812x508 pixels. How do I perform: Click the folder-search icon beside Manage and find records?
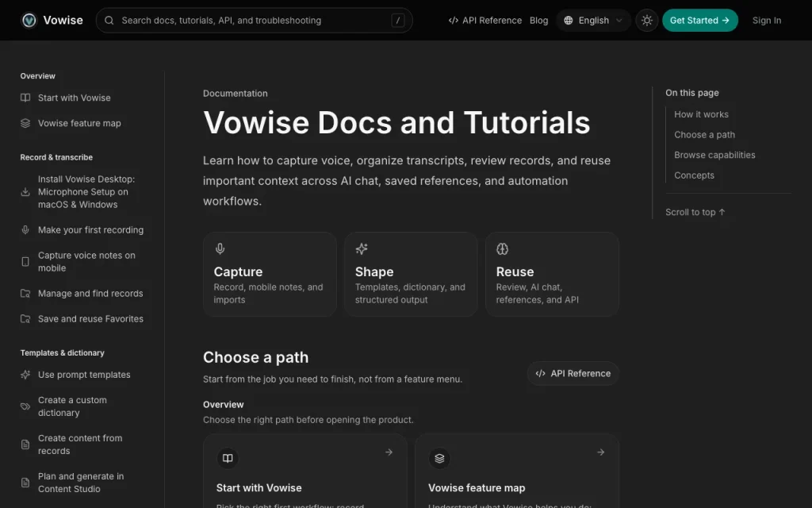coord(25,294)
